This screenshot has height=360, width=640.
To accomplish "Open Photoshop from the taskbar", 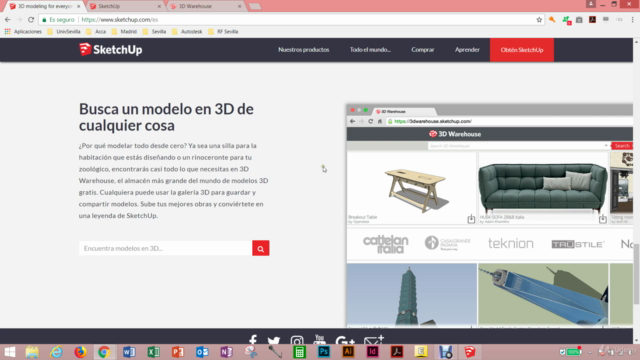I will click(x=324, y=352).
